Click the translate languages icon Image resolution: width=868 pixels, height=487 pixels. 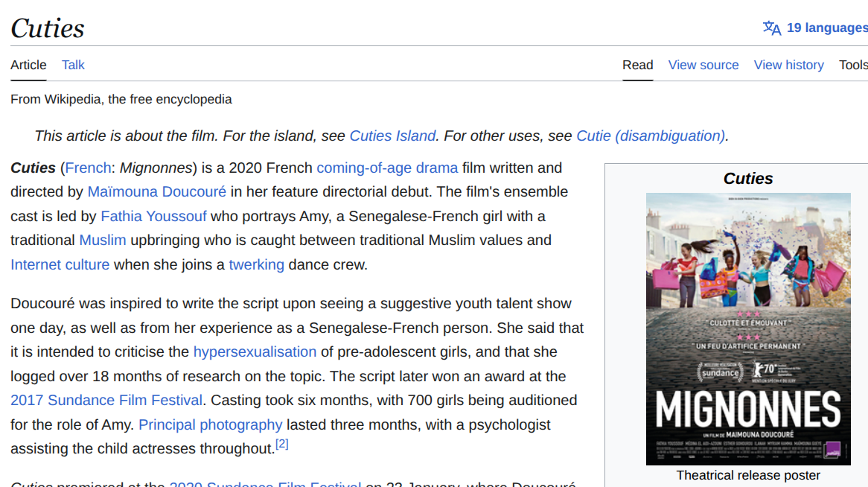pyautogui.click(x=772, y=28)
